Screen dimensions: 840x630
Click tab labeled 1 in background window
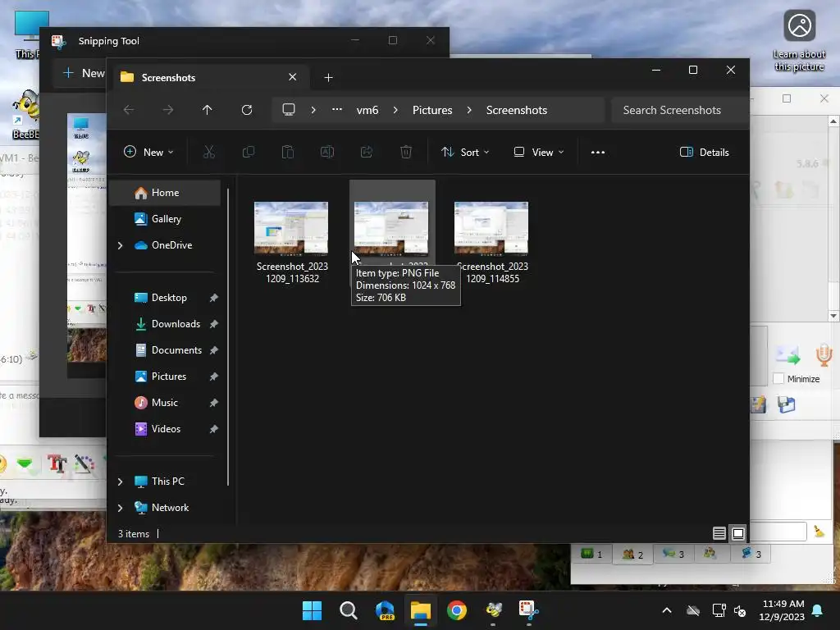point(591,554)
